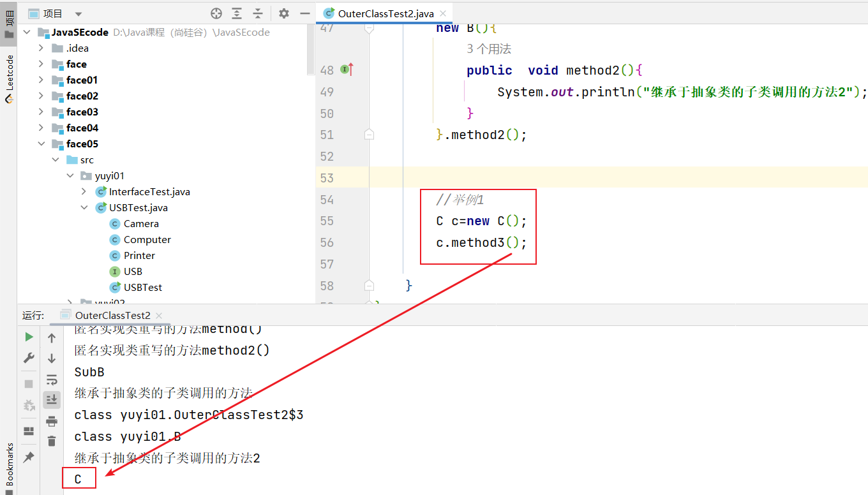Image resolution: width=868 pixels, height=495 pixels.
Task: Click '}.method2();' on line 51
Action: click(482, 135)
